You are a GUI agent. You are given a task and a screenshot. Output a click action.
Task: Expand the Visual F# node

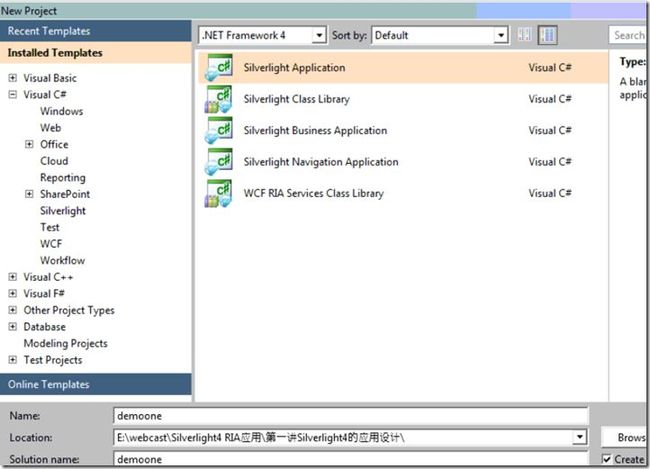[13, 294]
